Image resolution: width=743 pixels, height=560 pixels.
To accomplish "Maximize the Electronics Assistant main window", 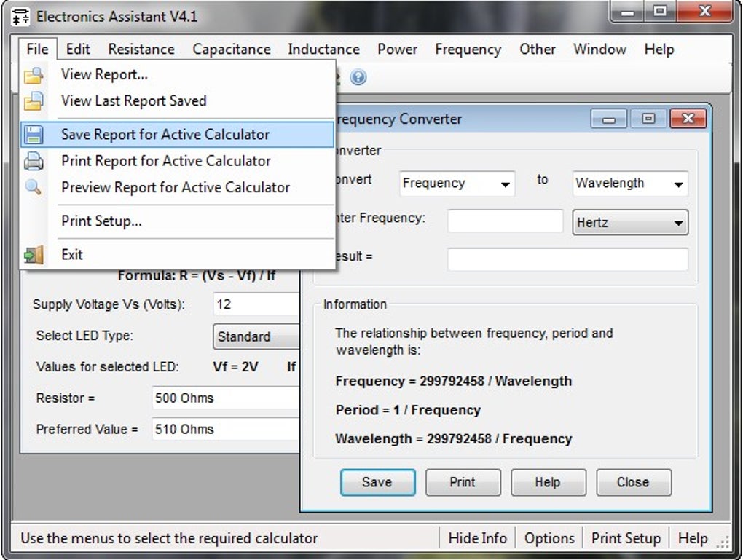I will coord(660,12).
